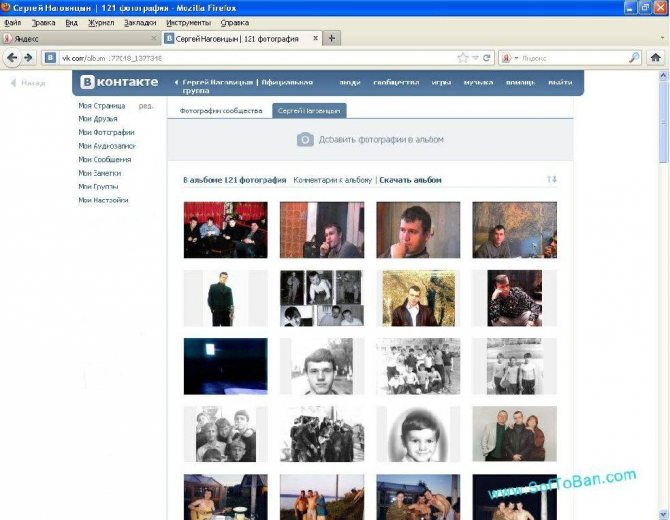Open the photo of a man standing in a black suit

tap(226, 298)
